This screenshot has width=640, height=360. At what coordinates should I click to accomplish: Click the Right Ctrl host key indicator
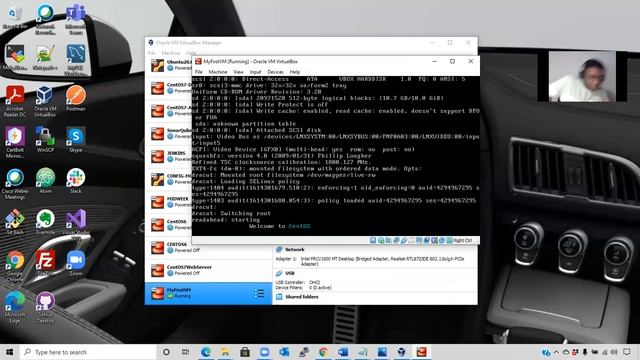(462, 240)
